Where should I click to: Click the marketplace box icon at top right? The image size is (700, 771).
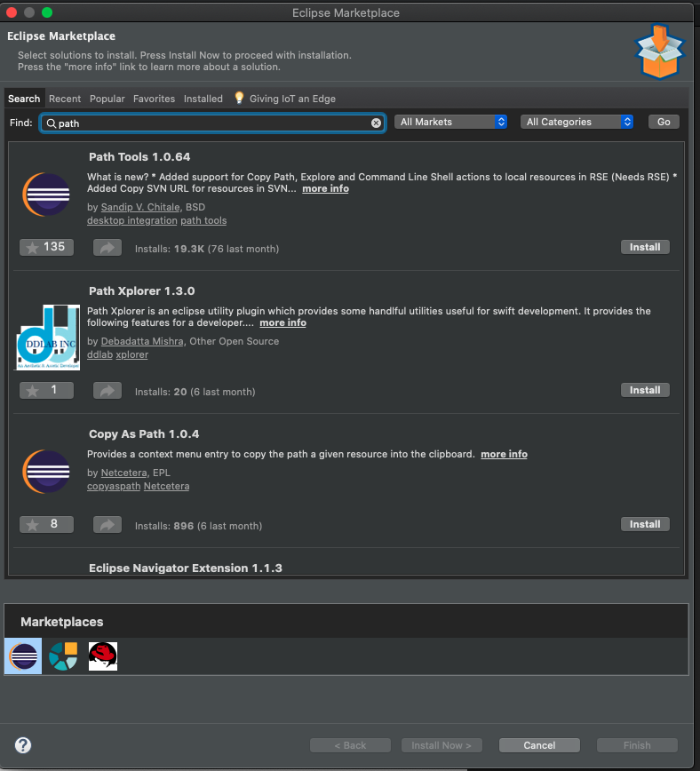coord(660,52)
